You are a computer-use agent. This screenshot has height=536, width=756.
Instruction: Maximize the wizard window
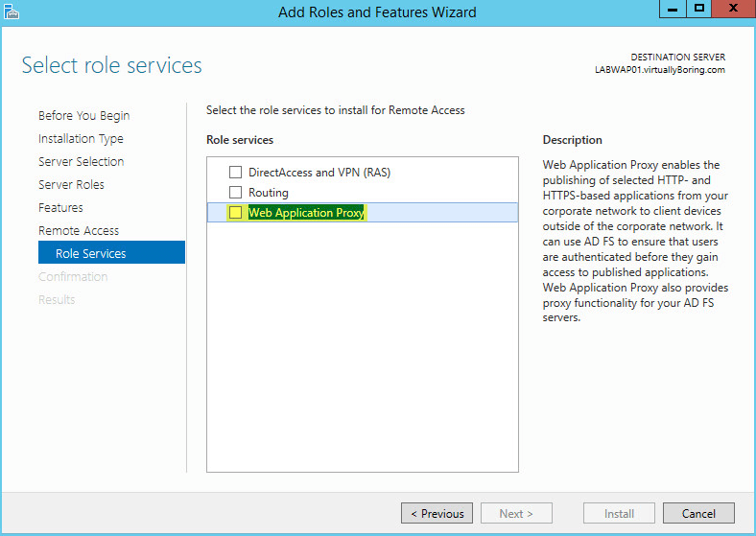698,9
